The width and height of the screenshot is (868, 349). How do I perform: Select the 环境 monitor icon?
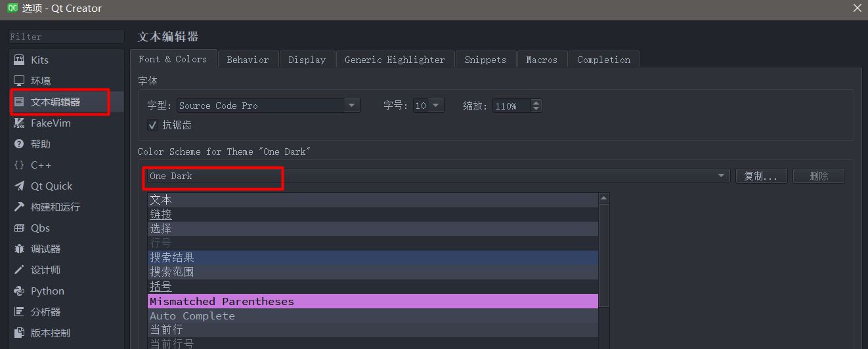pos(19,81)
